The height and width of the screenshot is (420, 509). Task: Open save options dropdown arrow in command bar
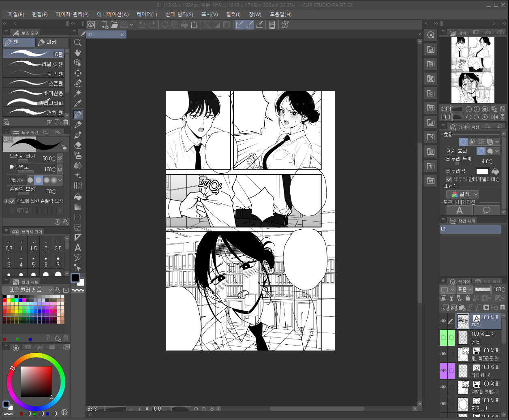[x=131, y=25]
